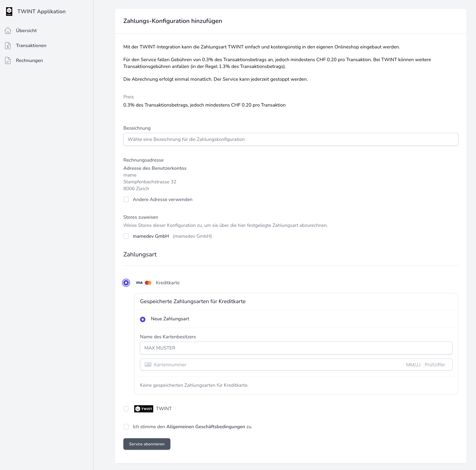Click the TWINT app logo icon

[9, 11]
